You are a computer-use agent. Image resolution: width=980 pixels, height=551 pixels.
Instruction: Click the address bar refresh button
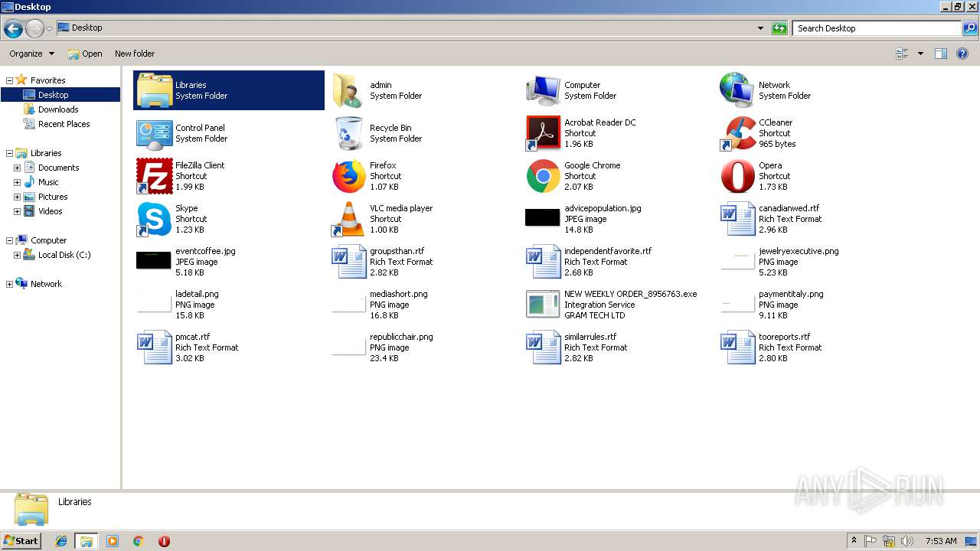(x=779, y=28)
